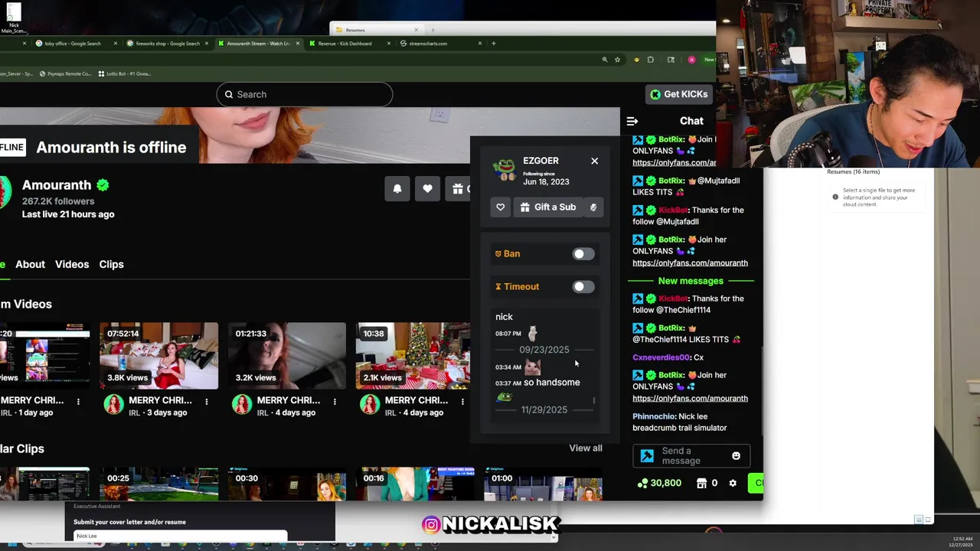This screenshot has height=551, width=980.
Task: Open chat settings gear icon
Action: pyautogui.click(x=733, y=483)
